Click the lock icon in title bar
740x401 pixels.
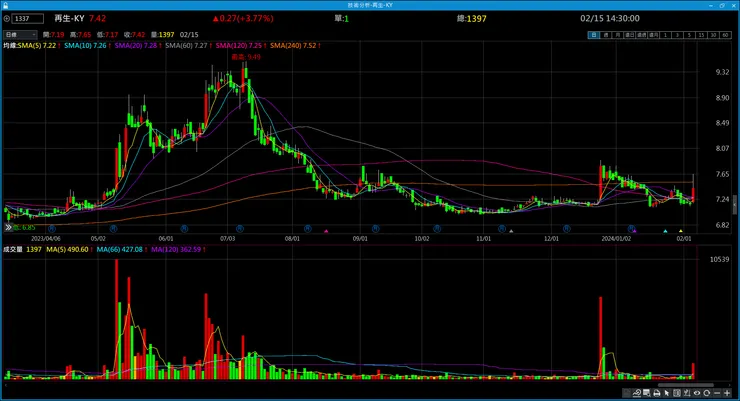click(5, 5)
